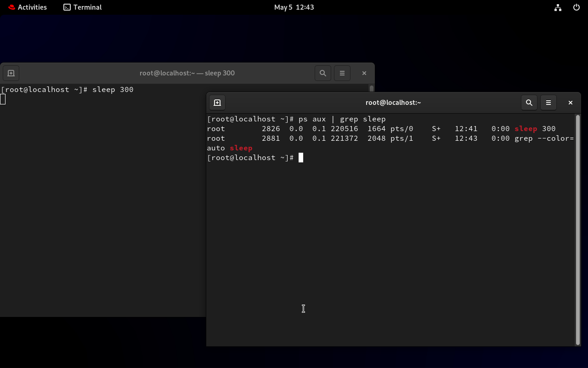Viewport: 588px width, 368px height.
Task: Open the power system menu icon
Action: tap(577, 7)
